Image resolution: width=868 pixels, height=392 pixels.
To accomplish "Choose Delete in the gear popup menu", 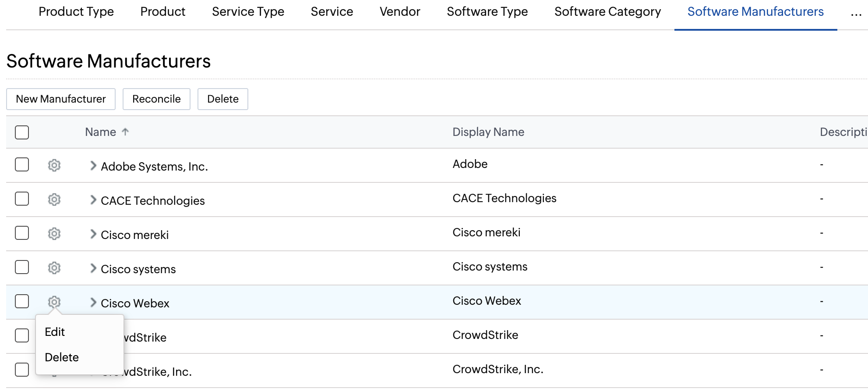I will click(x=62, y=357).
